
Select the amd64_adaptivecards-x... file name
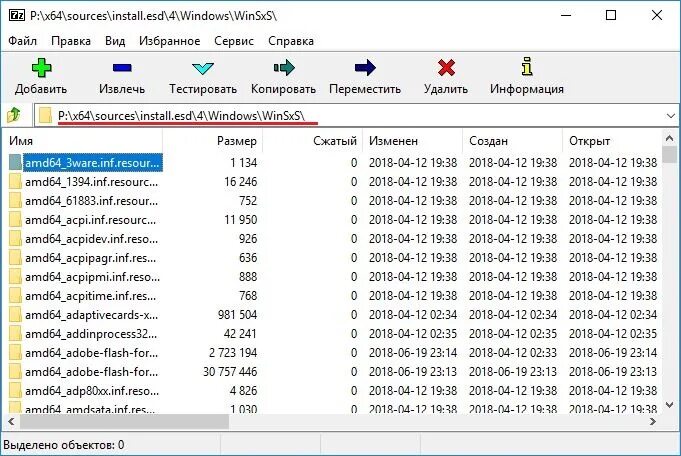91,315
